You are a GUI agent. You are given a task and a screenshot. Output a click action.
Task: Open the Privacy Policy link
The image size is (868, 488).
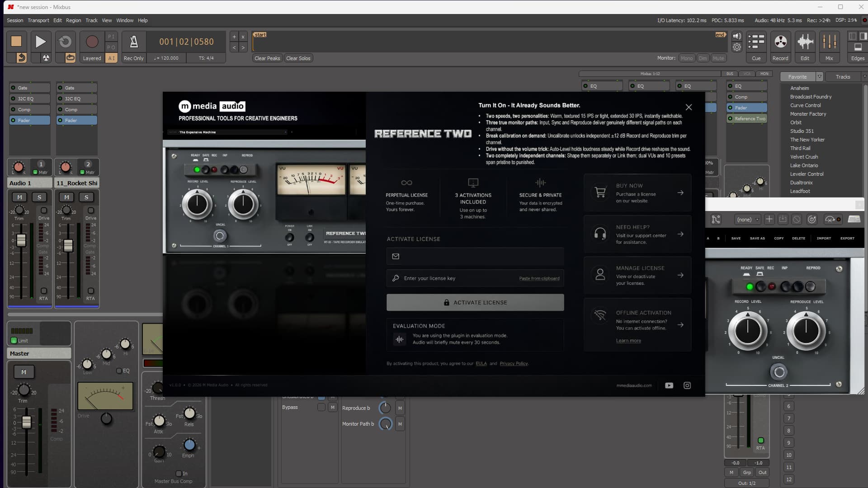point(514,363)
